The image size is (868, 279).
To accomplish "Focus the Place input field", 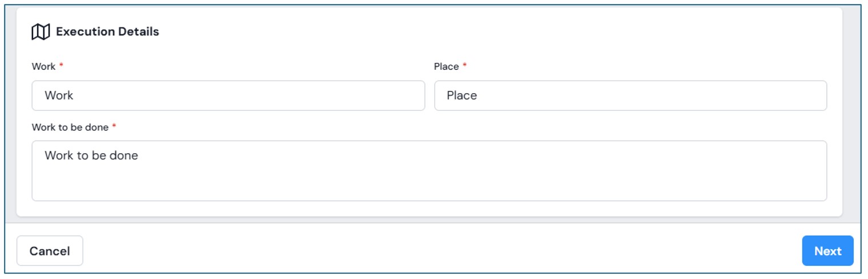I will tap(630, 95).
